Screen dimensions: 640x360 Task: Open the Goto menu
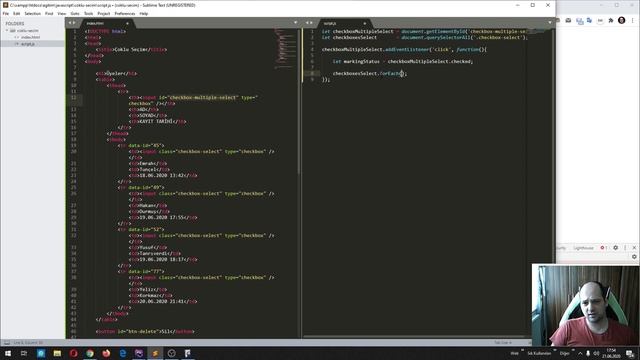tap(75, 13)
